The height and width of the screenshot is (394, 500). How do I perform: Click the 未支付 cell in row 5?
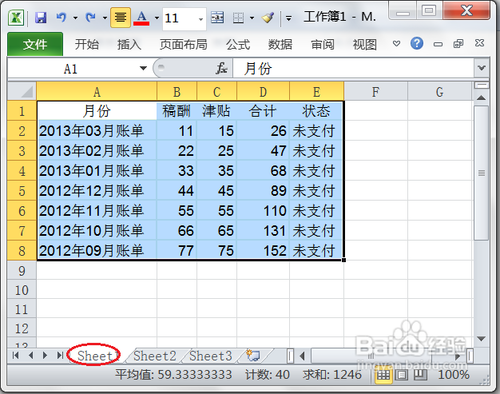(x=316, y=191)
